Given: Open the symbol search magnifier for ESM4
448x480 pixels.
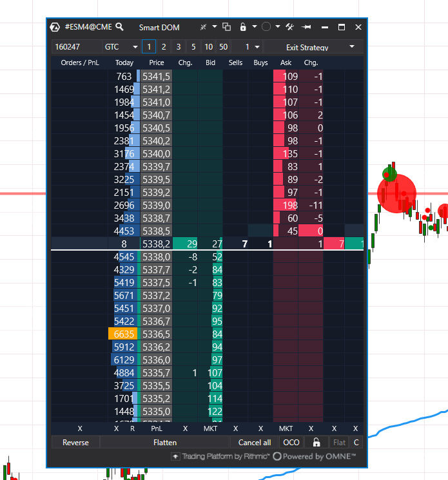Looking at the screenshot, I should (120, 27).
